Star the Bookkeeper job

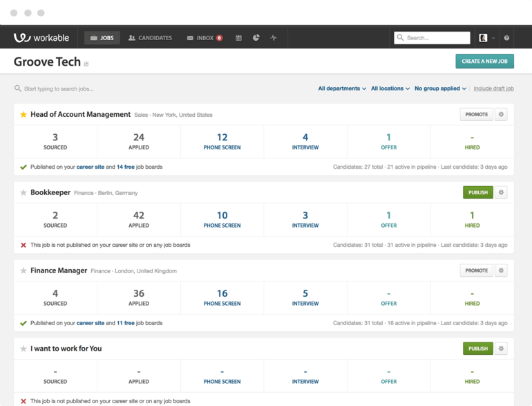tap(23, 193)
